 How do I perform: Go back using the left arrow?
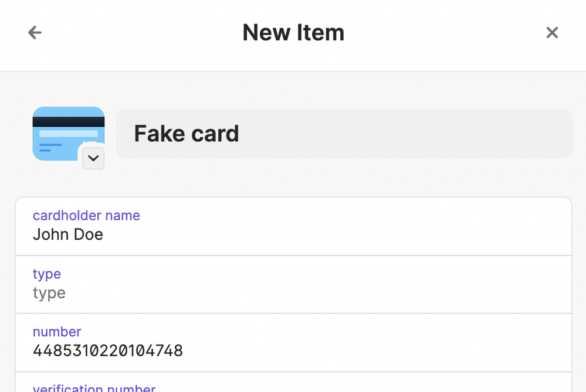click(35, 32)
